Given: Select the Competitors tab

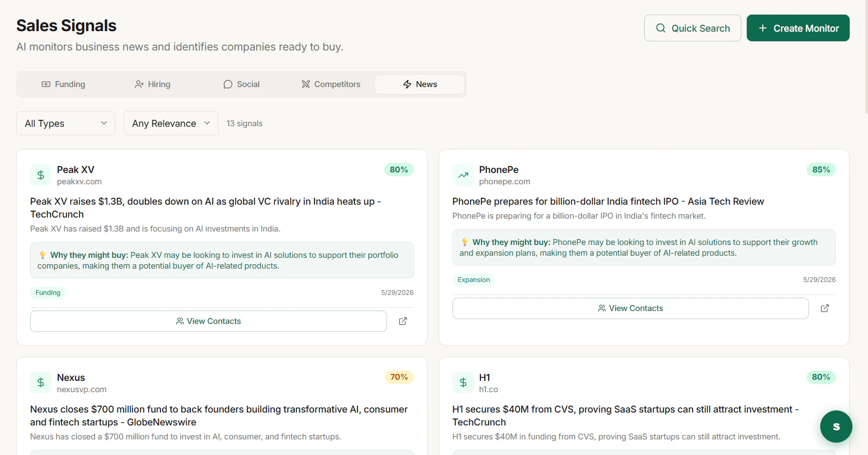Looking at the screenshot, I should pyautogui.click(x=331, y=84).
